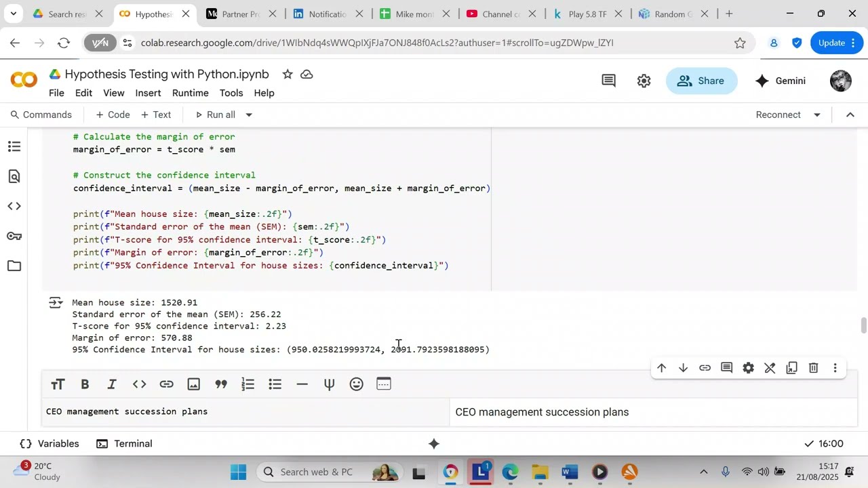Mirror cell in tab
This screenshot has width=868, height=488.
(x=791, y=368)
